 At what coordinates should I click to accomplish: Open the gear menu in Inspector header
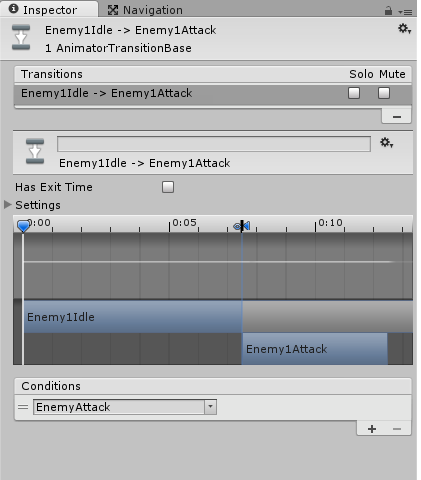[x=404, y=29]
